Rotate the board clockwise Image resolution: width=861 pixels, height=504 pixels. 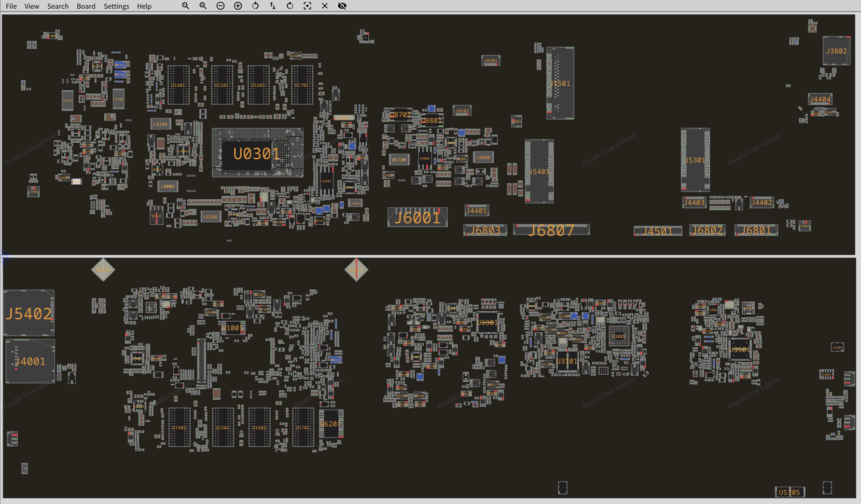(x=290, y=6)
